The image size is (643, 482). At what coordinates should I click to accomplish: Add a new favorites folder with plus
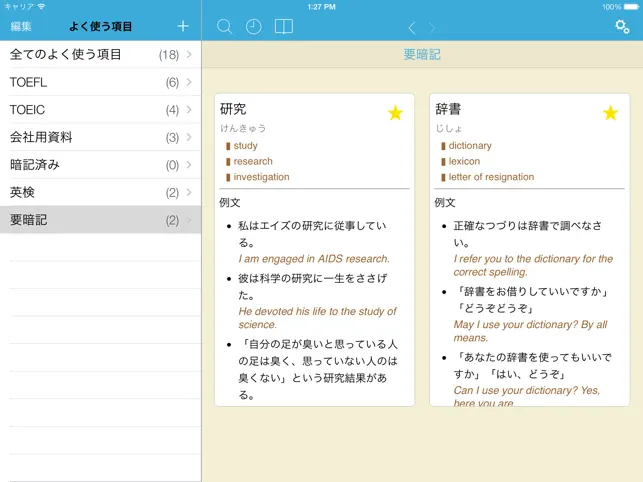[183, 26]
